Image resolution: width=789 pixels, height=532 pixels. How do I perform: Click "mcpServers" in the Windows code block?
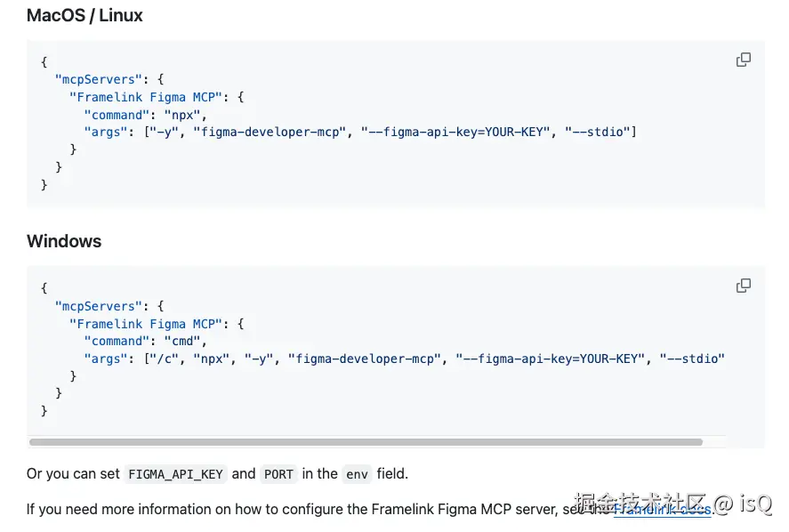click(x=99, y=306)
